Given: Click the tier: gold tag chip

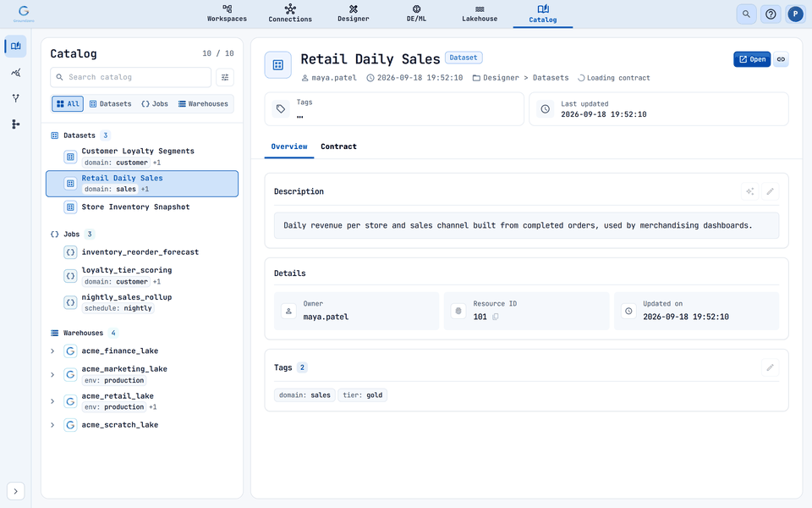Looking at the screenshot, I should (363, 395).
